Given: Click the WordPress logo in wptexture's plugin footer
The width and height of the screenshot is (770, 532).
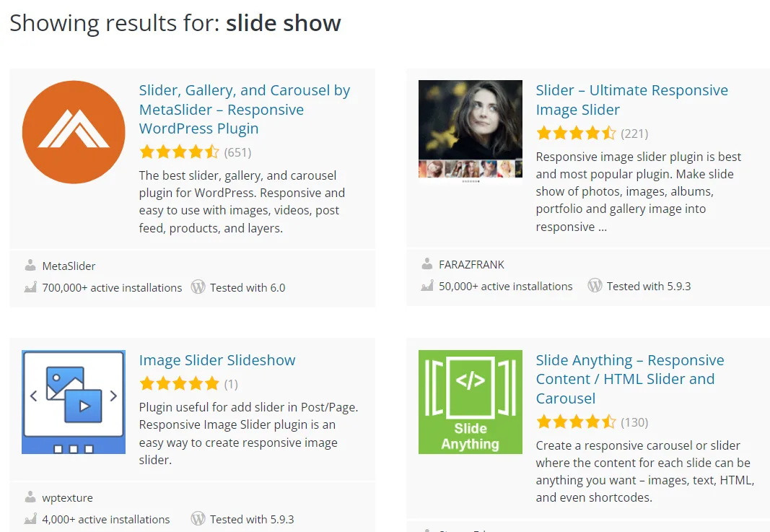Looking at the screenshot, I should 198,519.
